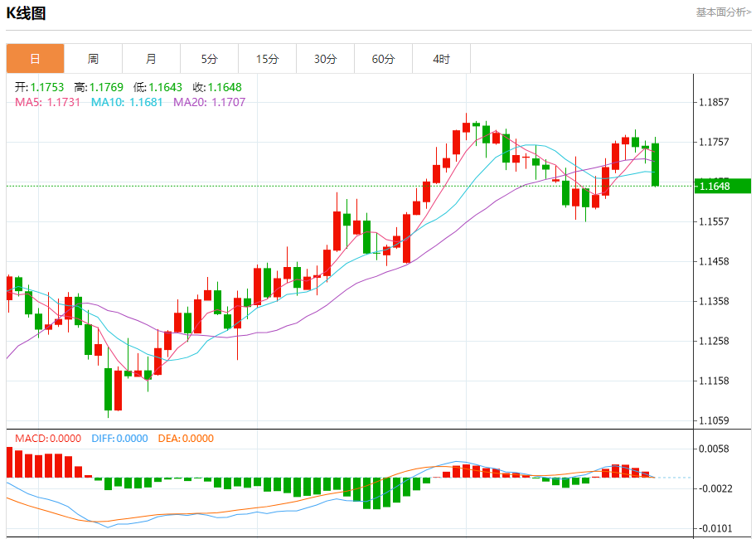Open the 基本面分析 link
This screenshot has width=756, height=539.
tap(723, 12)
